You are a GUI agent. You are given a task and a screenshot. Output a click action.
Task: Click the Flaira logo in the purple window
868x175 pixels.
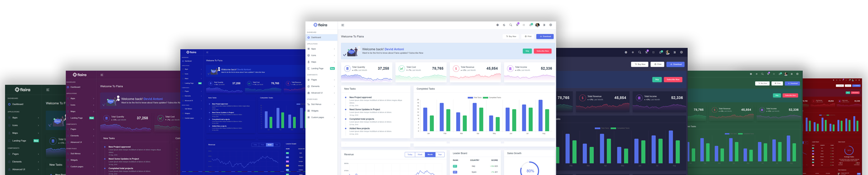pyautogui.click(x=79, y=75)
